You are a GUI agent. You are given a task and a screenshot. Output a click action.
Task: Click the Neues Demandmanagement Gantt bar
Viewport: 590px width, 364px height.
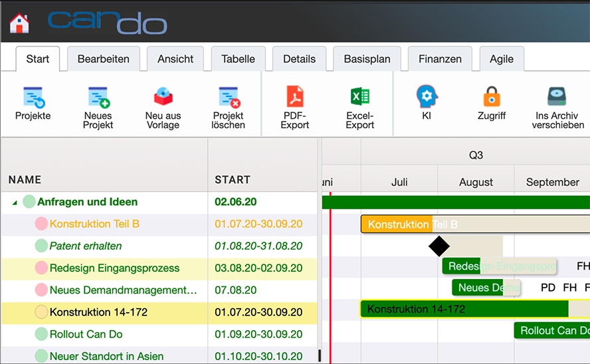tap(486, 288)
